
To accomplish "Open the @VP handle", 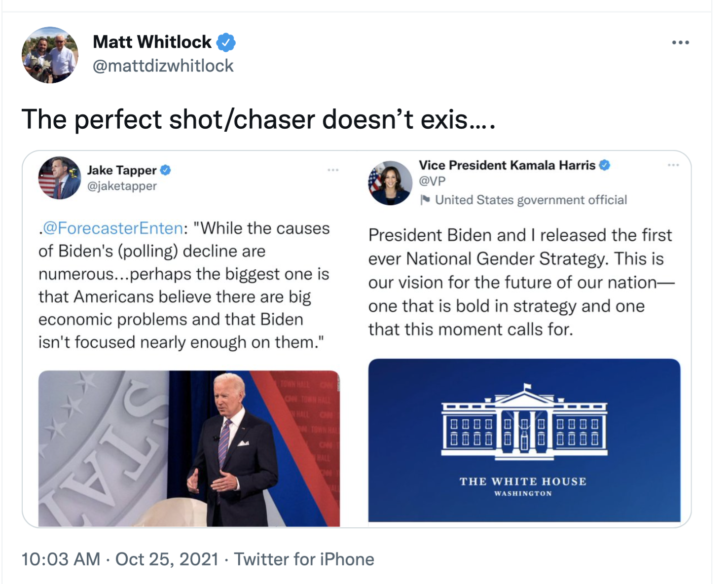I will click(432, 181).
